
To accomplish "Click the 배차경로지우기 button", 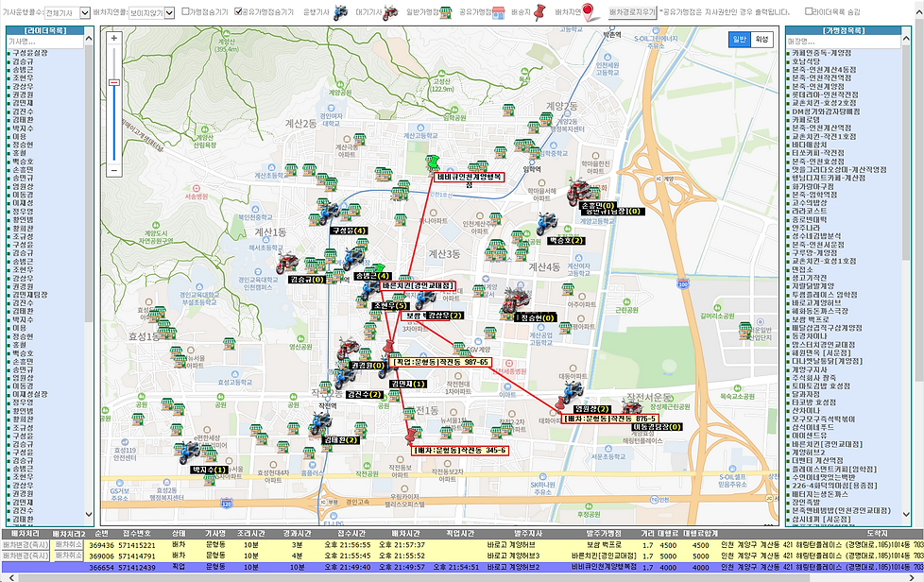I will coord(632,12).
